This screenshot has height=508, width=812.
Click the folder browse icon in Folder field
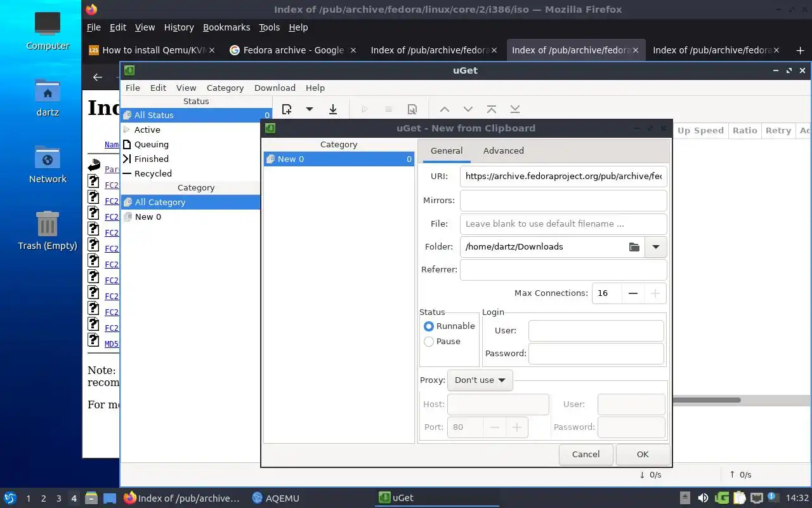[634, 247]
